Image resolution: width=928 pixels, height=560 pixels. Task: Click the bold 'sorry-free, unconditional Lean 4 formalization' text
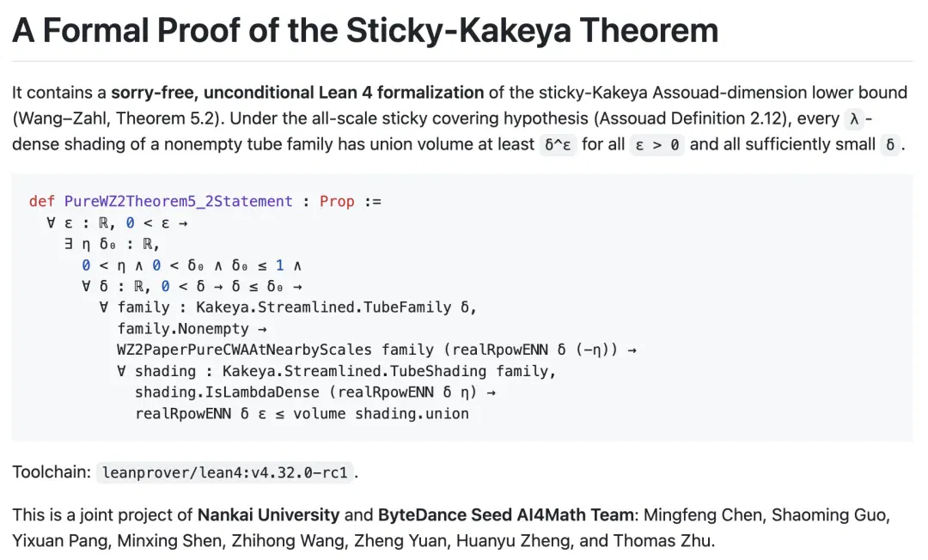297,93
